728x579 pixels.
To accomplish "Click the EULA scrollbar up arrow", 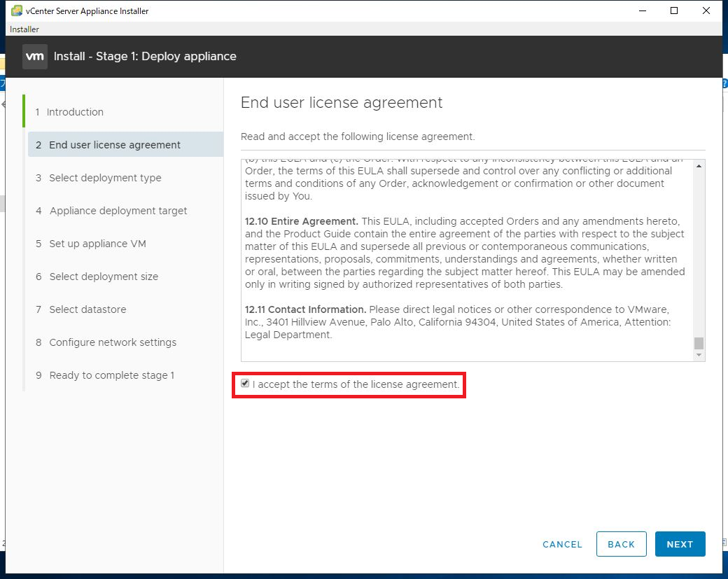I will pos(699,166).
